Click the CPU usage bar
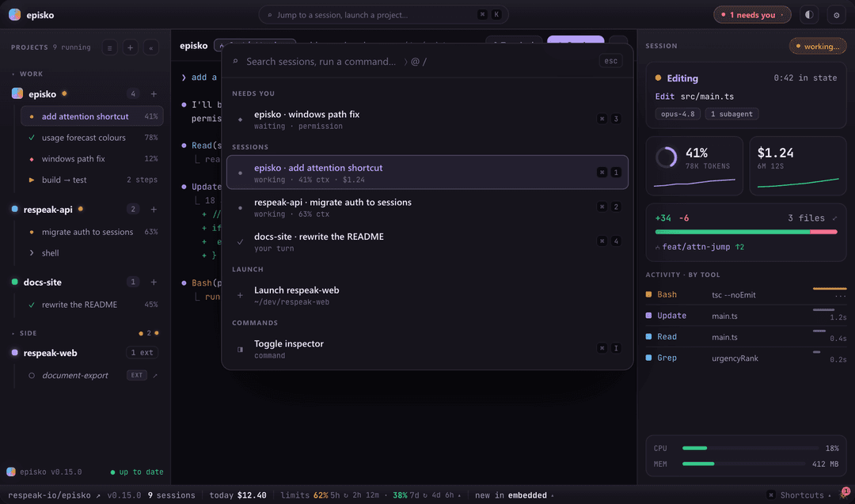The width and height of the screenshot is (855, 504). (750, 448)
